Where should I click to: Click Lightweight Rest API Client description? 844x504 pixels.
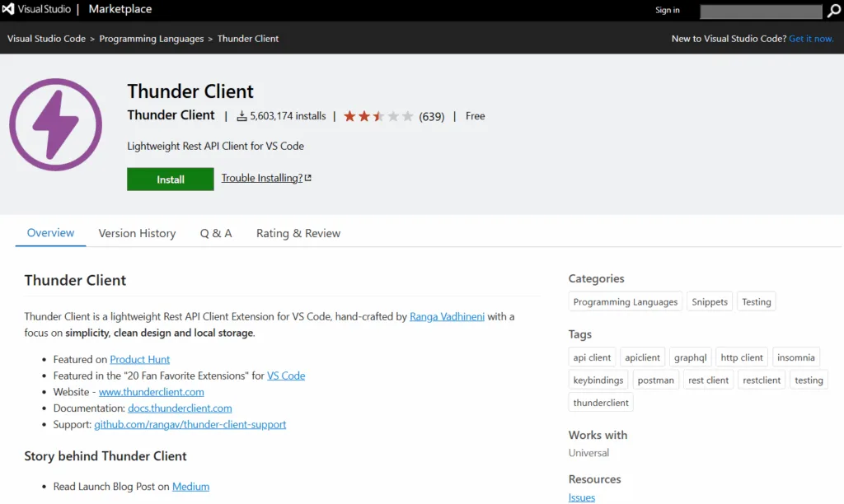[215, 147]
